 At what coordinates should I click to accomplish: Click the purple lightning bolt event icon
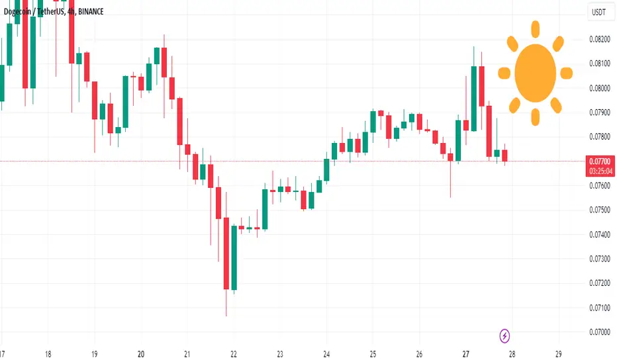coord(504,336)
